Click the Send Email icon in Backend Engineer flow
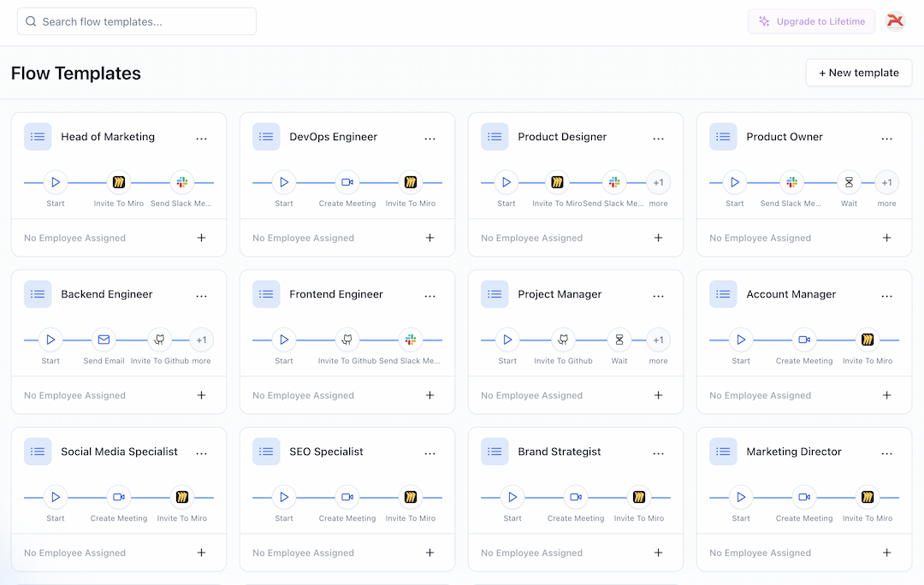Screen dimensions: 924x585 point(104,340)
